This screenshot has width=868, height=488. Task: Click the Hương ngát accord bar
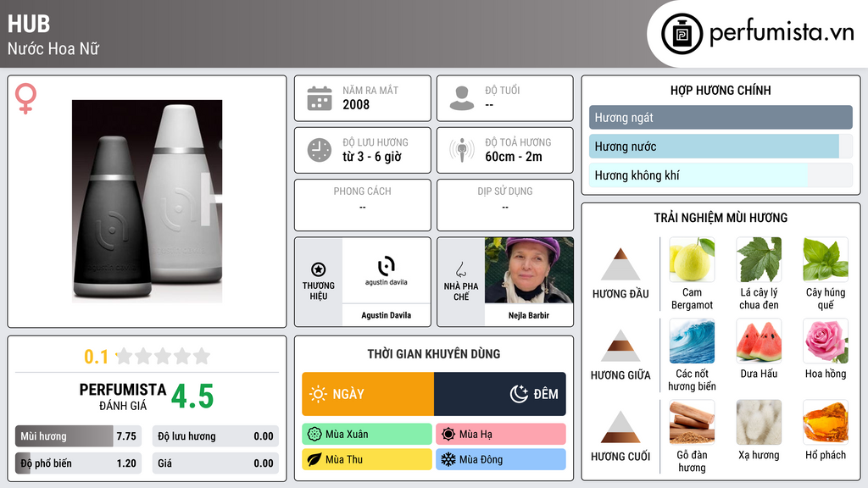pos(721,117)
